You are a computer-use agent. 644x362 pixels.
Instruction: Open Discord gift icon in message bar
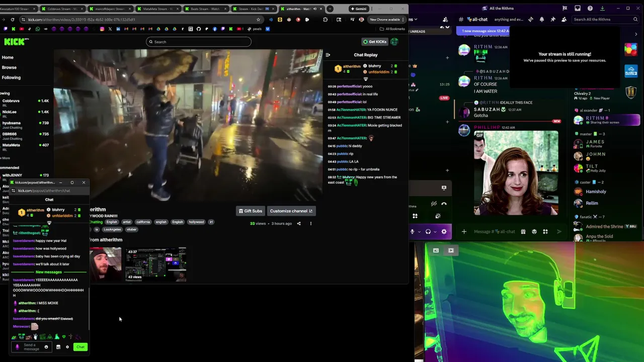523,231
